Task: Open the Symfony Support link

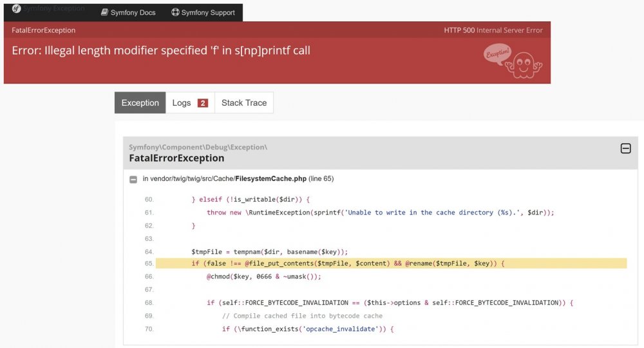Action: click(207, 12)
